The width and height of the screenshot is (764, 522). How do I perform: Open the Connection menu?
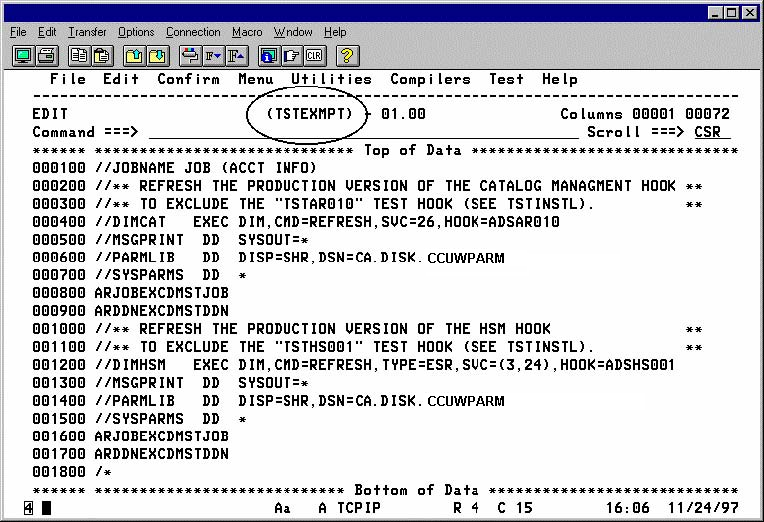point(193,32)
